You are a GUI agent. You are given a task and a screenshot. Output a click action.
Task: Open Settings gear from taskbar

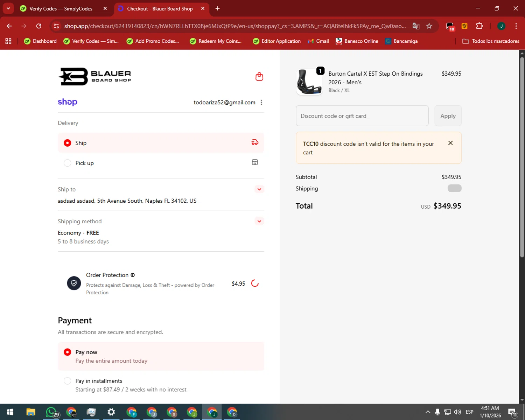point(111,412)
